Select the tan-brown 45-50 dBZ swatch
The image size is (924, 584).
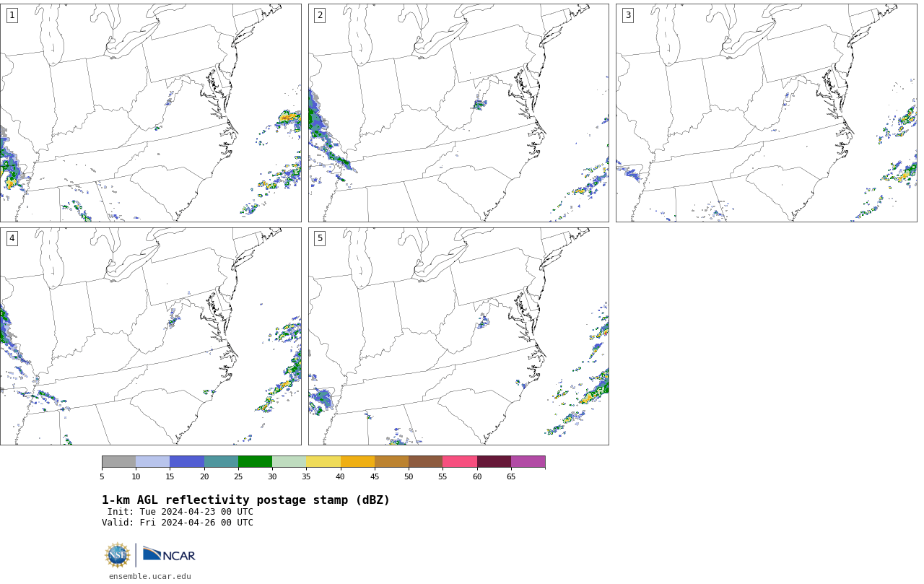point(391,462)
